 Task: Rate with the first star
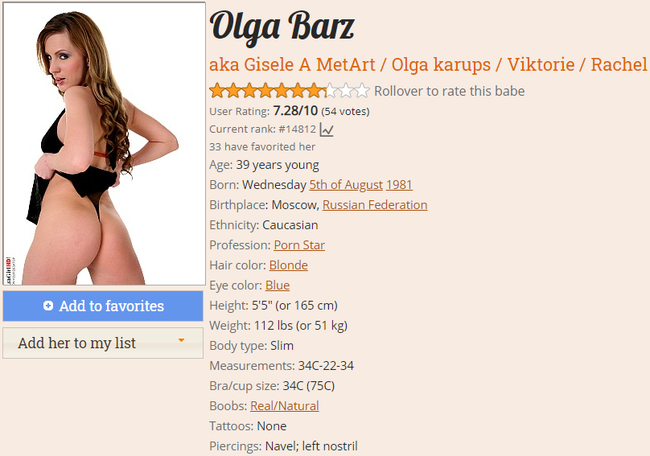coord(217,90)
